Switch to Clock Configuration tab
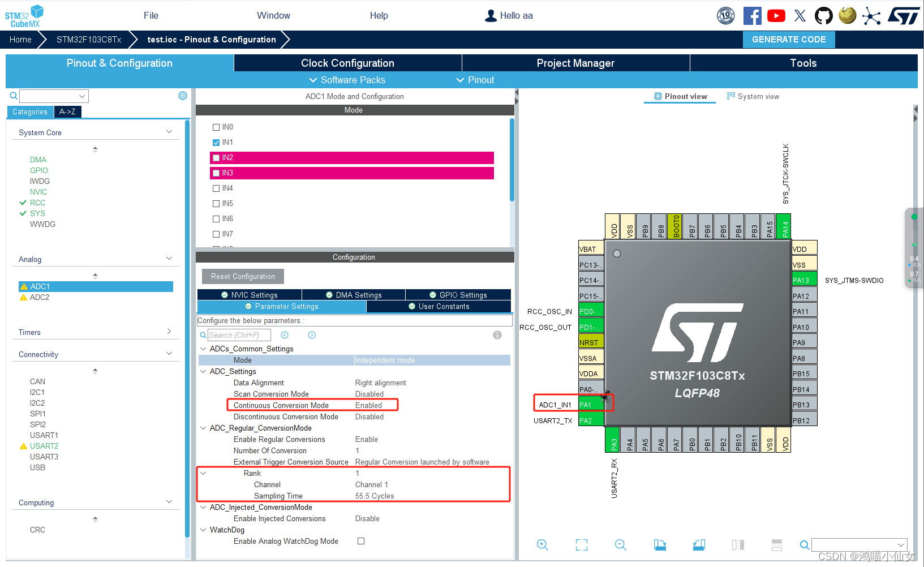Image resolution: width=924 pixels, height=567 pixels. (347, 63)
